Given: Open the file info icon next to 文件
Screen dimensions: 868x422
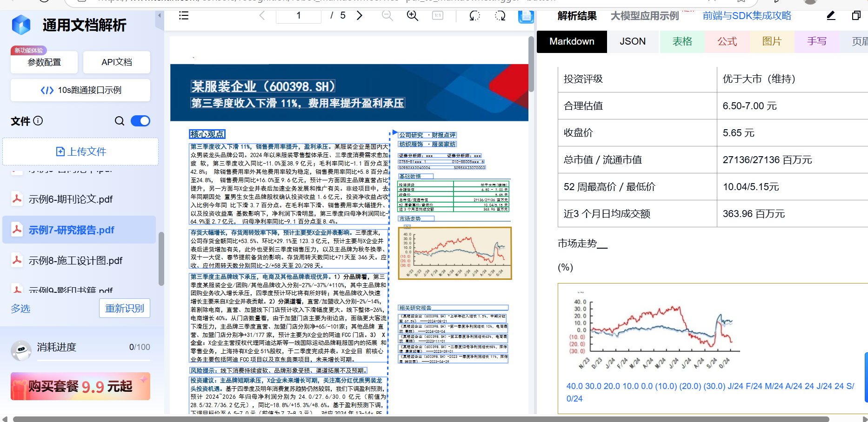Looking at the screenshot, I should point(38,121).
